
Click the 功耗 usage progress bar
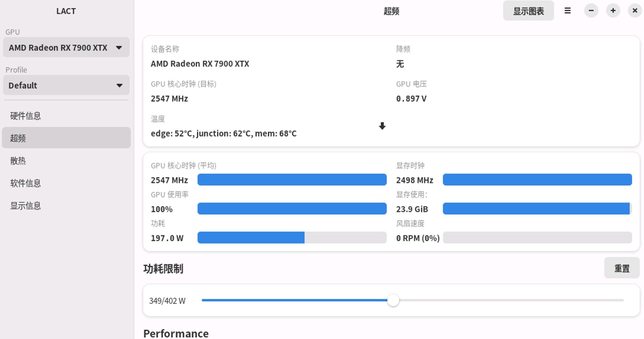pyautogui.click(x=292, y=238)
